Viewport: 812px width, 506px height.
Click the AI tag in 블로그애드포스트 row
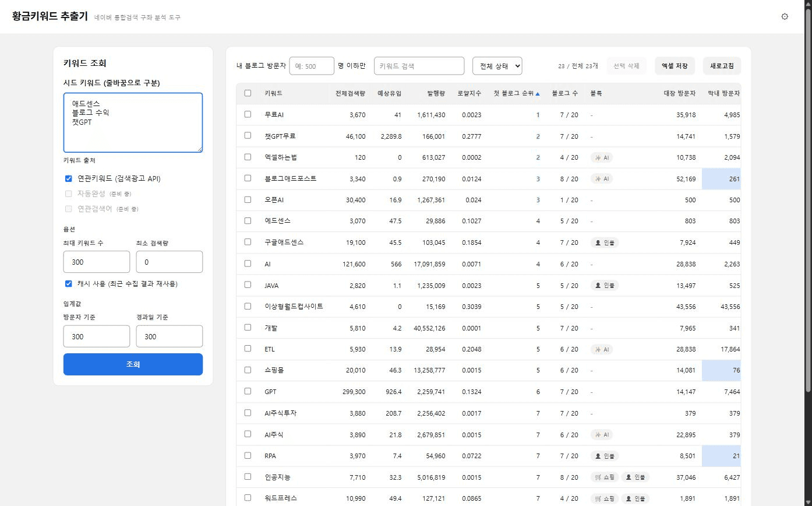[x=602, y=179]
